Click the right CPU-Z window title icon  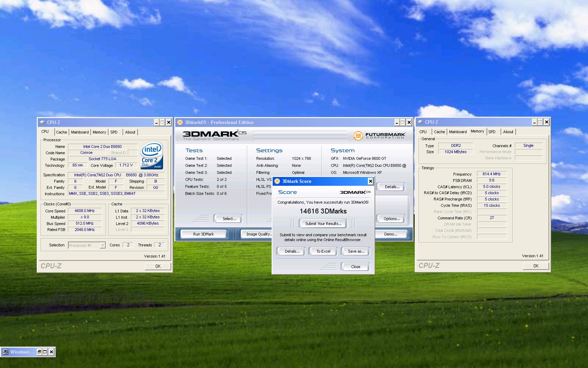(420, 122)
